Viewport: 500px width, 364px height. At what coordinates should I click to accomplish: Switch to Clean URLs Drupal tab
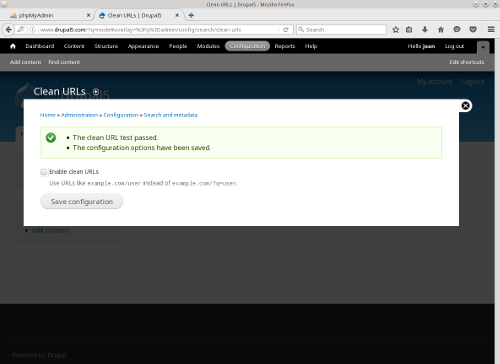pyautogui.click(x=139, y=15)
